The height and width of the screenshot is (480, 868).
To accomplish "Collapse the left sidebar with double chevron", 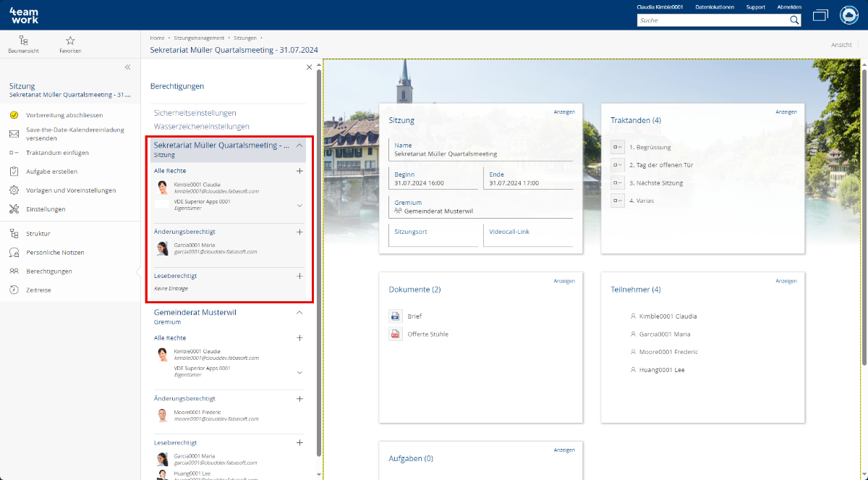I will click(127, 67).
